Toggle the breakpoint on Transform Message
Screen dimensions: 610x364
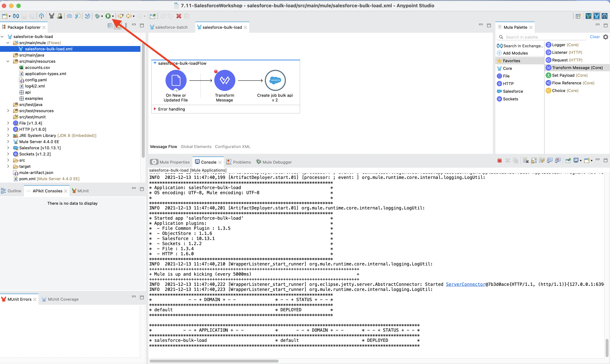(216, 71)
